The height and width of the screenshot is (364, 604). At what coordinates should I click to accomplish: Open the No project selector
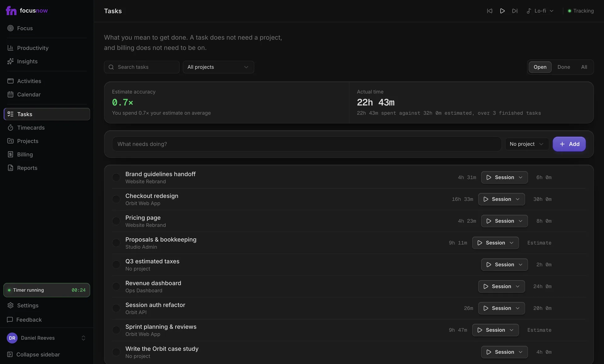[x=527, y=144]
